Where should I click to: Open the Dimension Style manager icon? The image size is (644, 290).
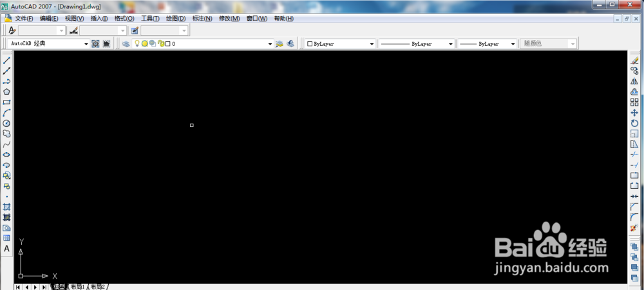pyautogui.click(x=73, y=30)
